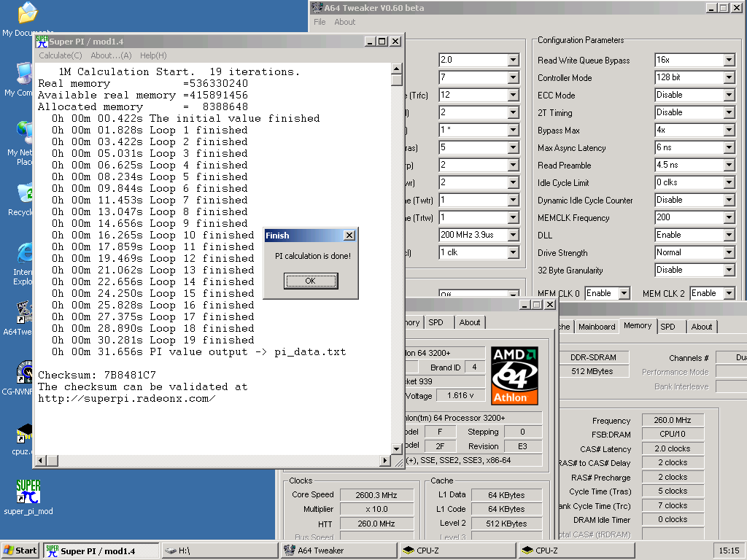Click AMD Athlon 64 logo in CPU-Z
This screenshot has width=747, height=560.
pyautogui.click(x=514, y=376)
